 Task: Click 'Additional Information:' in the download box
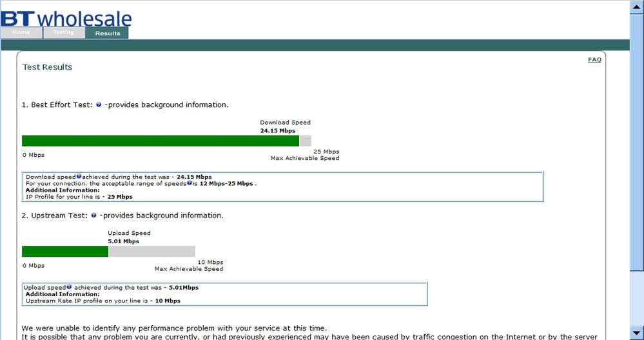pyautogui.click(x=63, y=190)
